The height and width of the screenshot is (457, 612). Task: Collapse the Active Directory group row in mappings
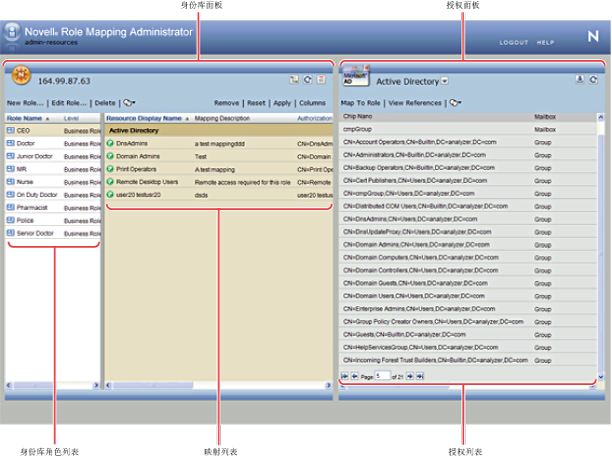click(219, 130)
